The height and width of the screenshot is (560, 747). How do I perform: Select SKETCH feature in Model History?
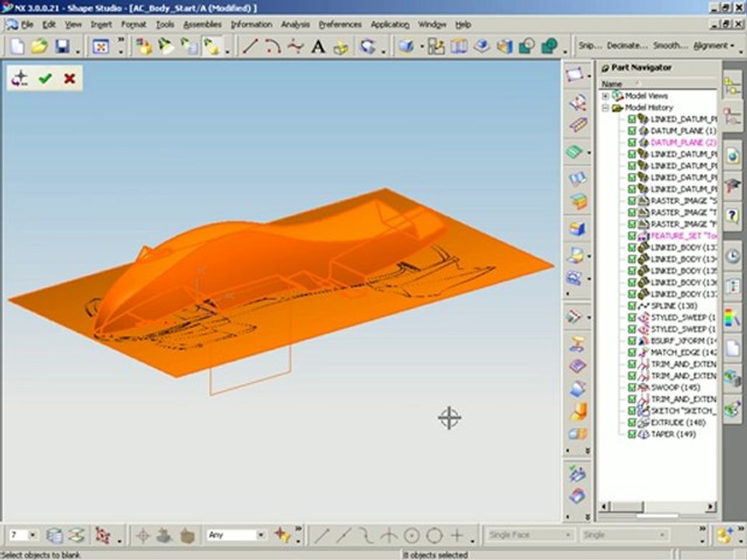point(683,411)
